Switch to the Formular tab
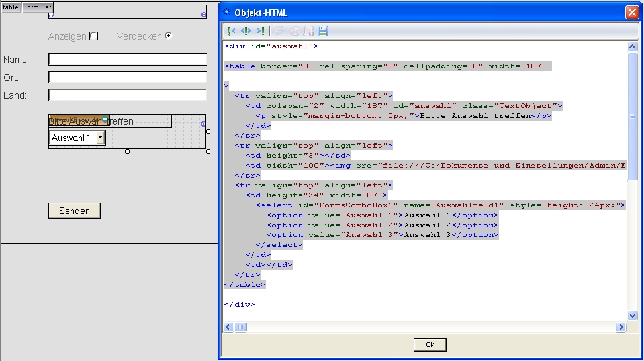The height and width of the screenshot is (361, 644). point(38,7)
